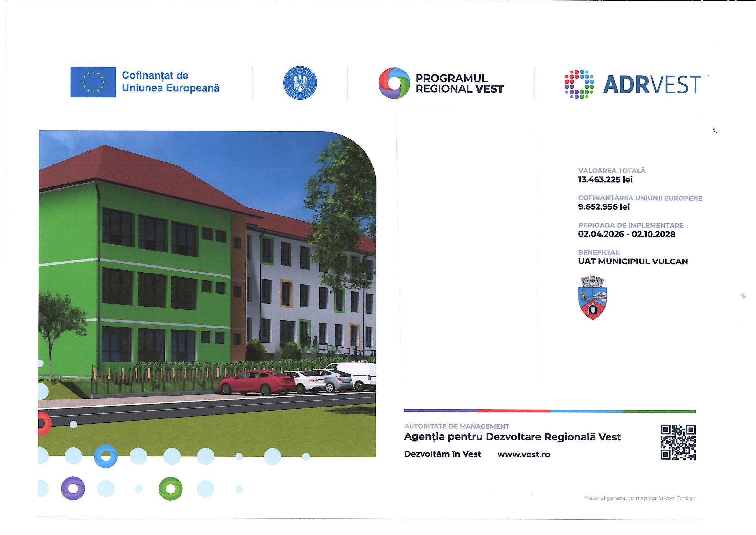Image resolution: width=756 pixels, height=535 pixels.
Task: Click the multicolor horizontal divider line
Action: tap(550, 411)
